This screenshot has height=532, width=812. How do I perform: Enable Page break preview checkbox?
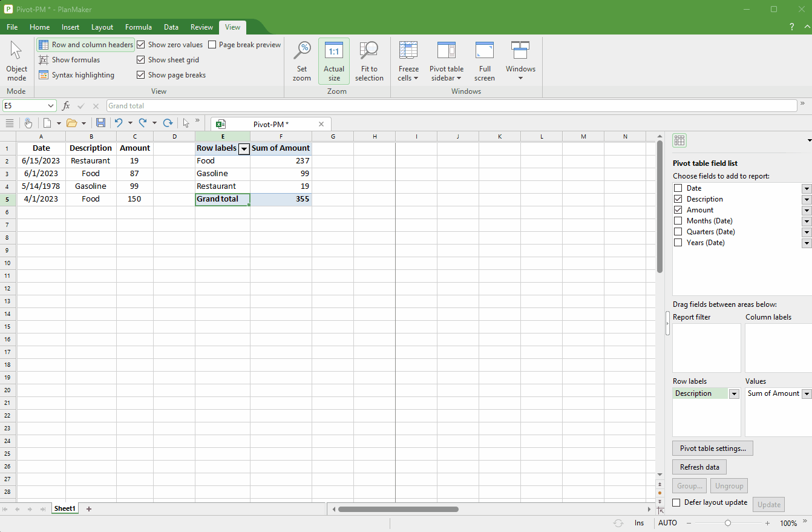coord(212,45)
